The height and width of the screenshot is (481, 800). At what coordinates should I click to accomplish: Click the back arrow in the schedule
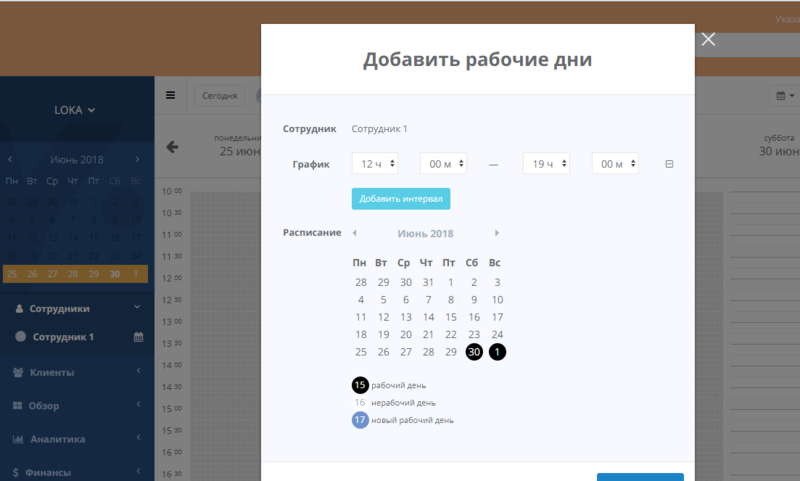tap(172, 147)
